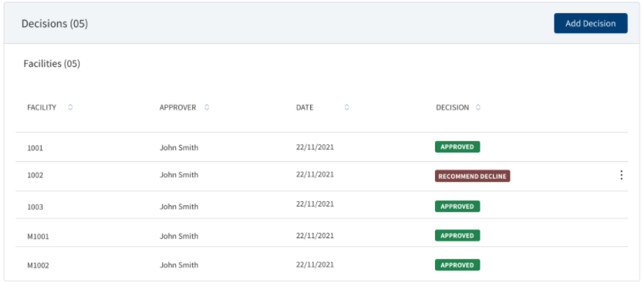Click the DECISION column header label
Screen dimensions: 644x286
coord(452,107)
